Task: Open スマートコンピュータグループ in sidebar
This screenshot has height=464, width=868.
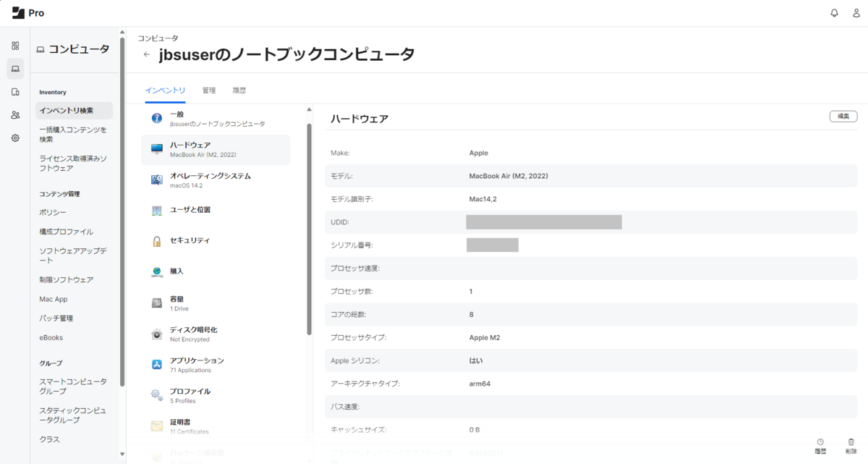Action: click(x=74, y=386)
